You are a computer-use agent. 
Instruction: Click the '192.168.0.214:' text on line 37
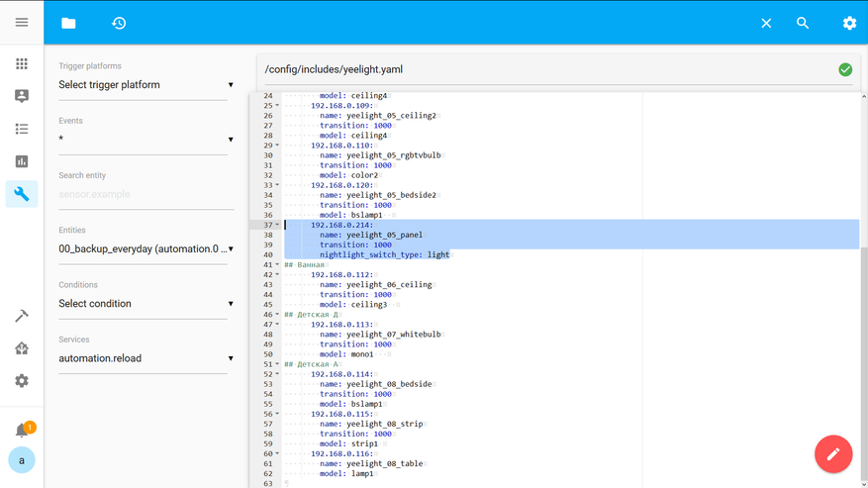click(341, 225)
